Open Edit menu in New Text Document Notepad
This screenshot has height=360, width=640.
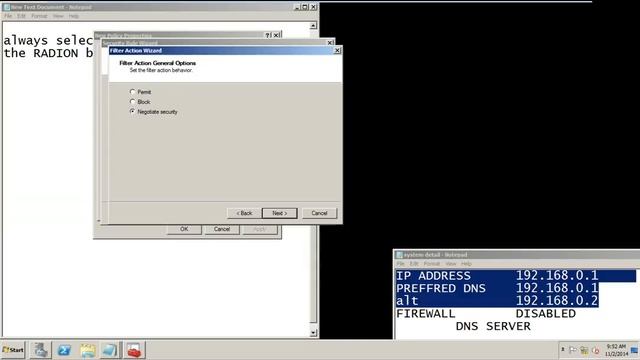tap(21, 16)
